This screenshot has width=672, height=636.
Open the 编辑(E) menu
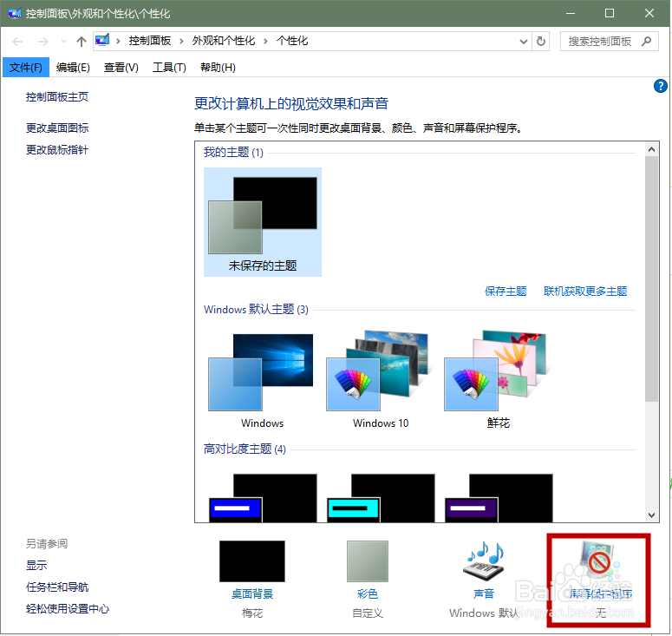(x=73, y=68)
